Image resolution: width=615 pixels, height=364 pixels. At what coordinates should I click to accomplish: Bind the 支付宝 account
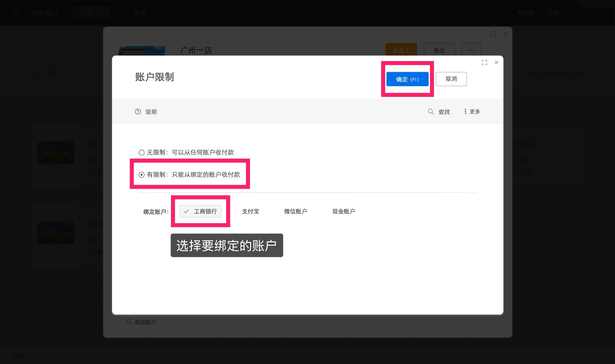(x=250, y=211)
